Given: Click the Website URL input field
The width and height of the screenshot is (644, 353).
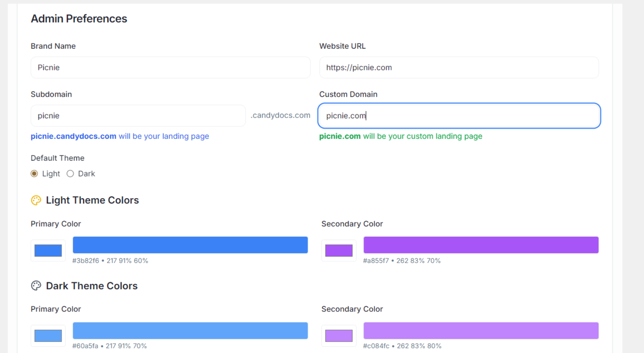Looking at the screenshot, I should [459, 67].
